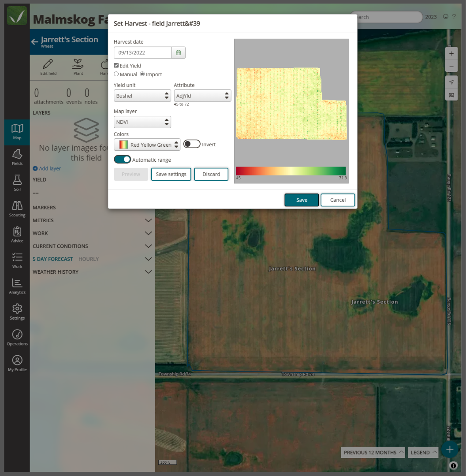466x476 pixels.
Task: Expand the 5 Day Forecast section chevron
Action: click(148, 259)
